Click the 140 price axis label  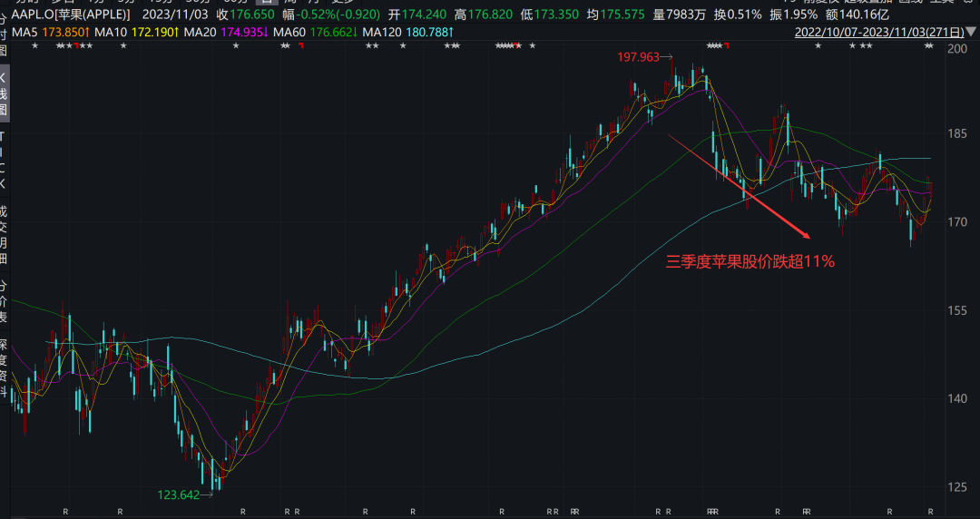[957, 398]
